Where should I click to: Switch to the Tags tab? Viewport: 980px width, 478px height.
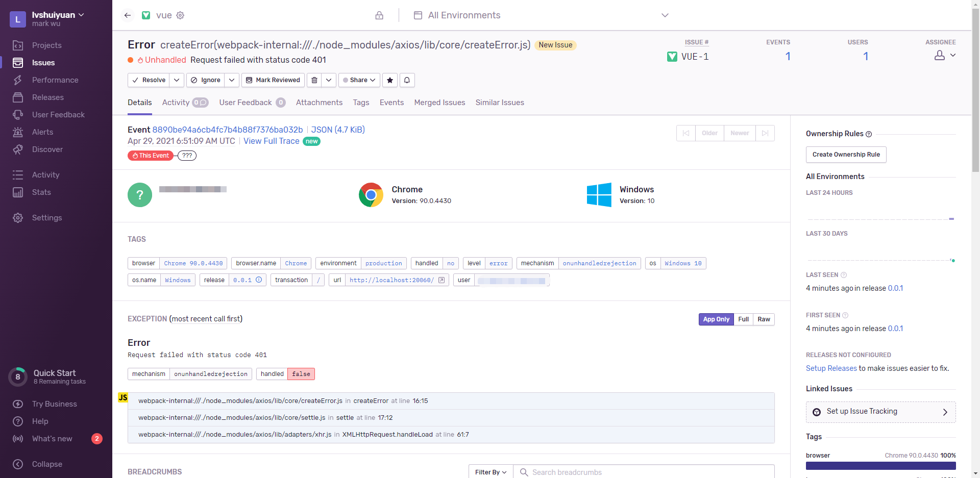coord(361,103)
